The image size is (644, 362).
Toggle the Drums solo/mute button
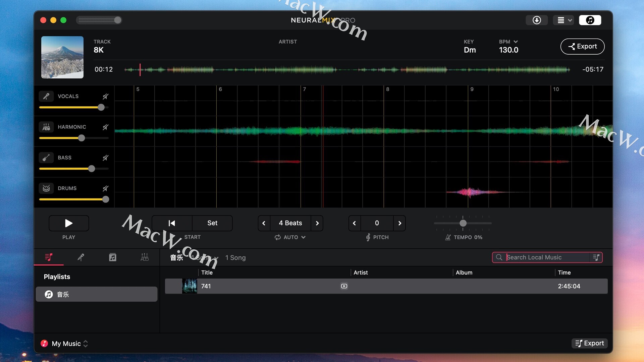(x=105, y=188)
